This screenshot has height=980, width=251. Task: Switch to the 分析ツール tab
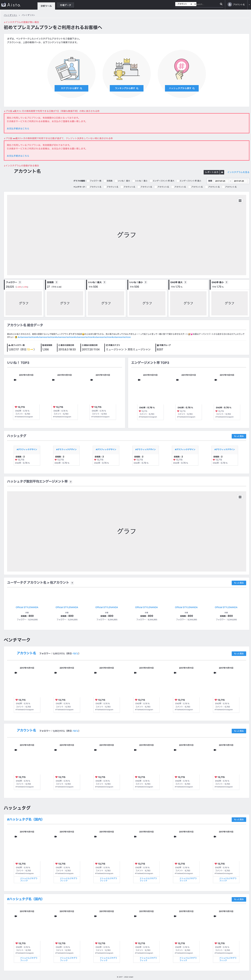tap(46, 6)
